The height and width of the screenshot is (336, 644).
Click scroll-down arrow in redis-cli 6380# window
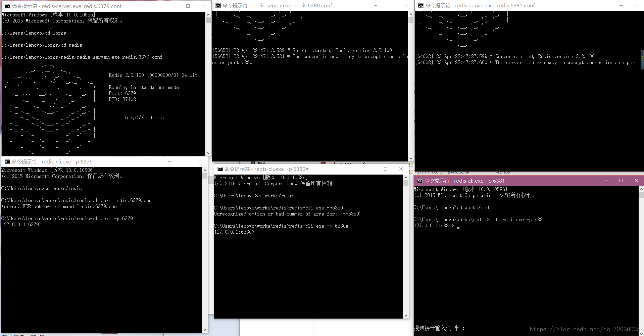tap(406, 316)
